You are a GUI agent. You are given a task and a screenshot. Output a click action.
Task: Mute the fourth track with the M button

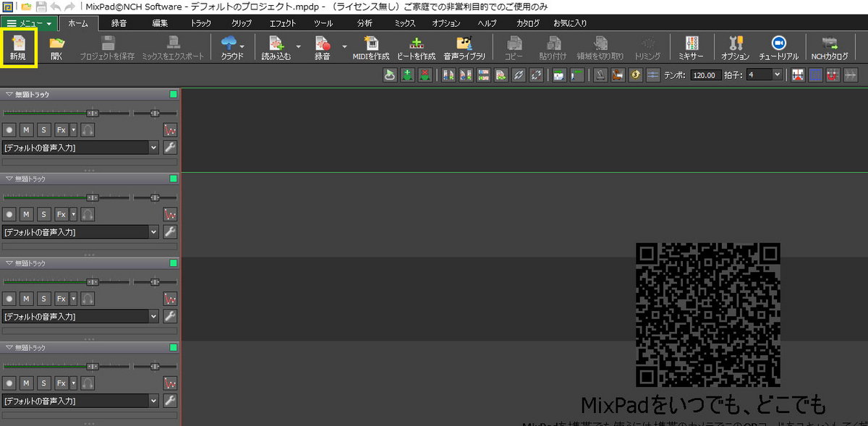click(x=26, y=383)
